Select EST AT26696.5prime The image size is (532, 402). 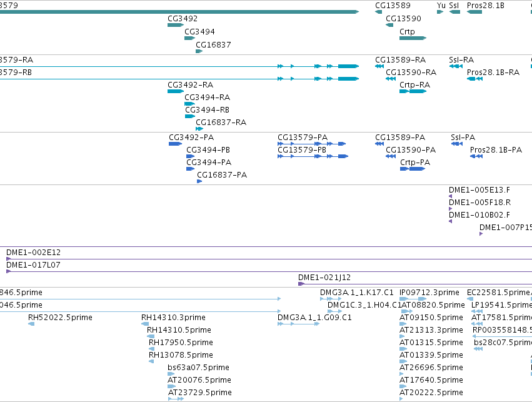[x=402, y=374]
